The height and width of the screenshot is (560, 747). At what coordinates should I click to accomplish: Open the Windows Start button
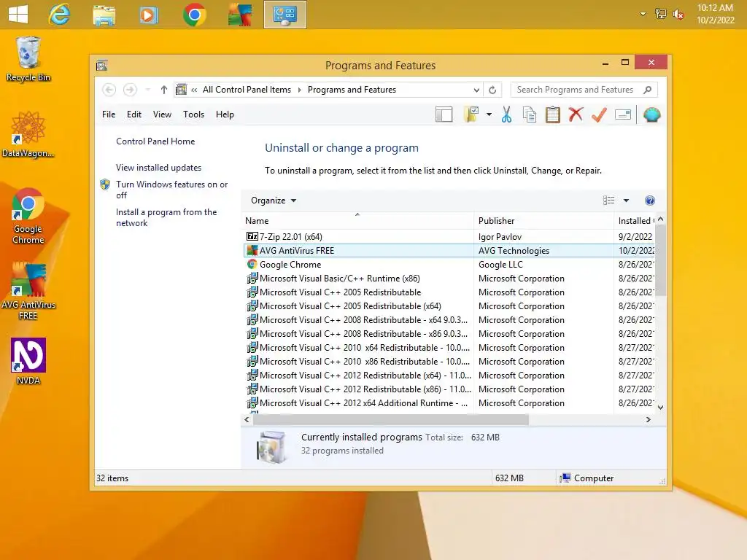click(18, 15)
